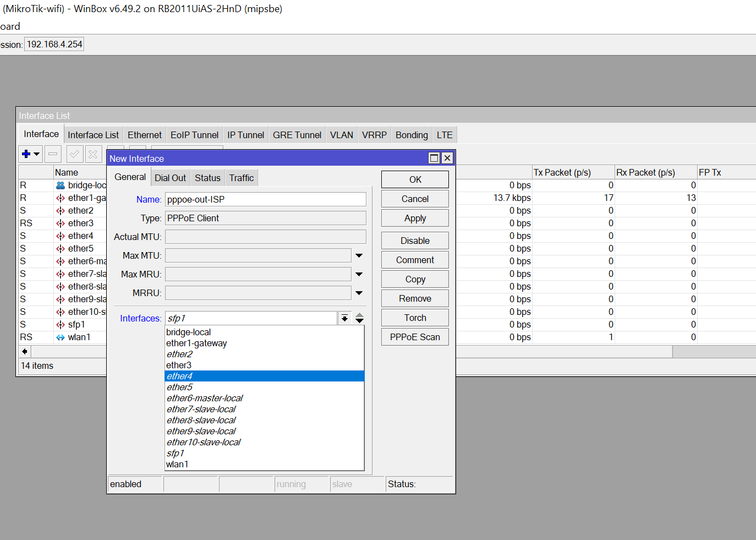
Task: Expand the Max MRU field arrow
Action: 359,274
